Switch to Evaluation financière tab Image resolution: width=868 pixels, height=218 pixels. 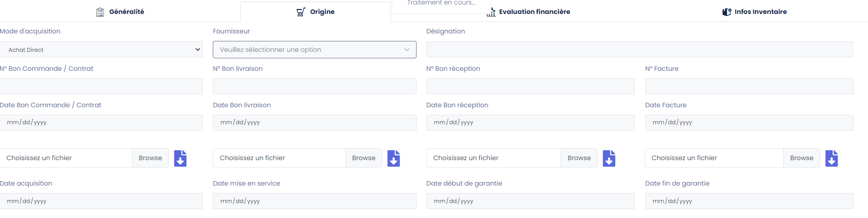[x=528, y=11]
